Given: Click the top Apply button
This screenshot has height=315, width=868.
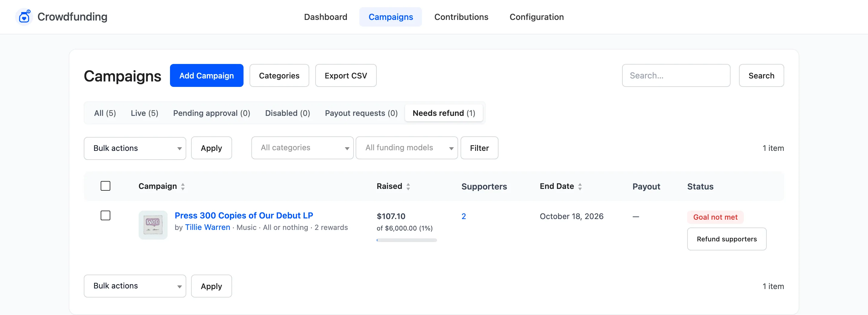Looking at the screenshot, I should [x=211, y=148].
